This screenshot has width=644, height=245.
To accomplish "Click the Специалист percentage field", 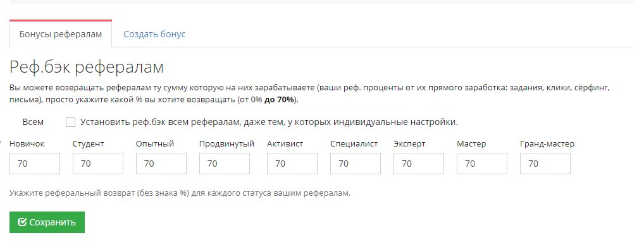I will [356, 164].
